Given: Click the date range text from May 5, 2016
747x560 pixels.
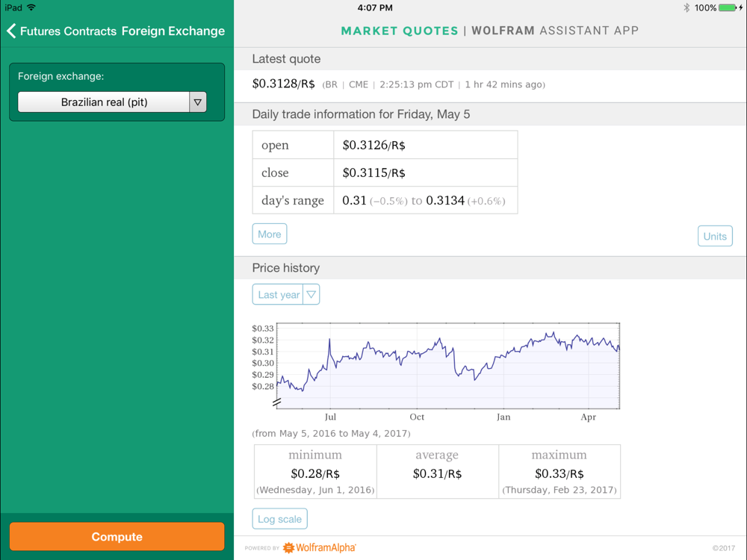Looking at the screenshot, I should point(331,433).
